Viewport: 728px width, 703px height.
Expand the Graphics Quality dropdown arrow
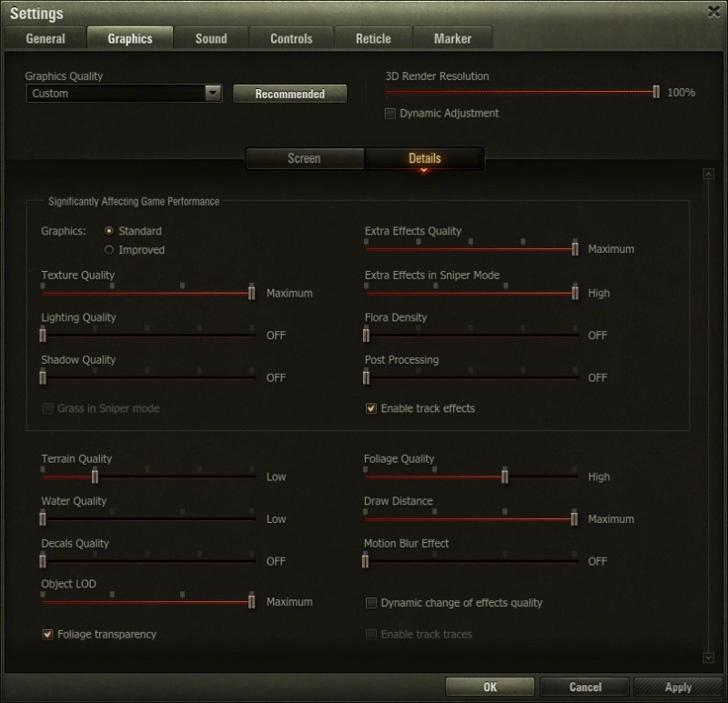[x=213, y=93]
